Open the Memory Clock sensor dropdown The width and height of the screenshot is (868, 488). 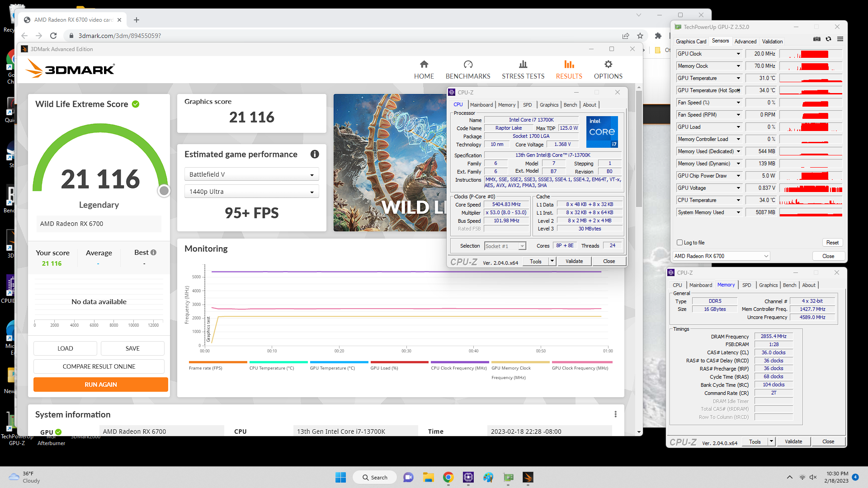pos(738,66)
